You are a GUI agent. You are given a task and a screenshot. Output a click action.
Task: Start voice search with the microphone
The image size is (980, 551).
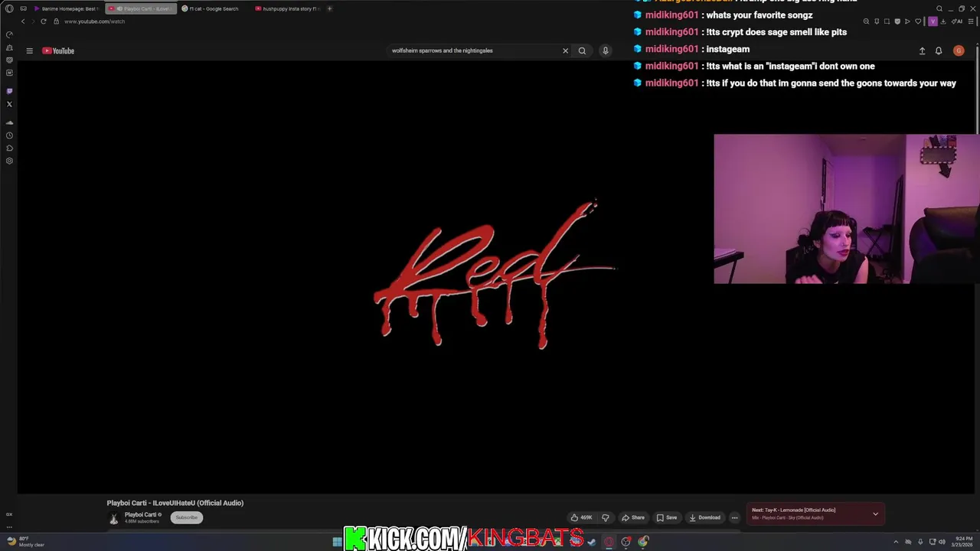tap(605, 51)
